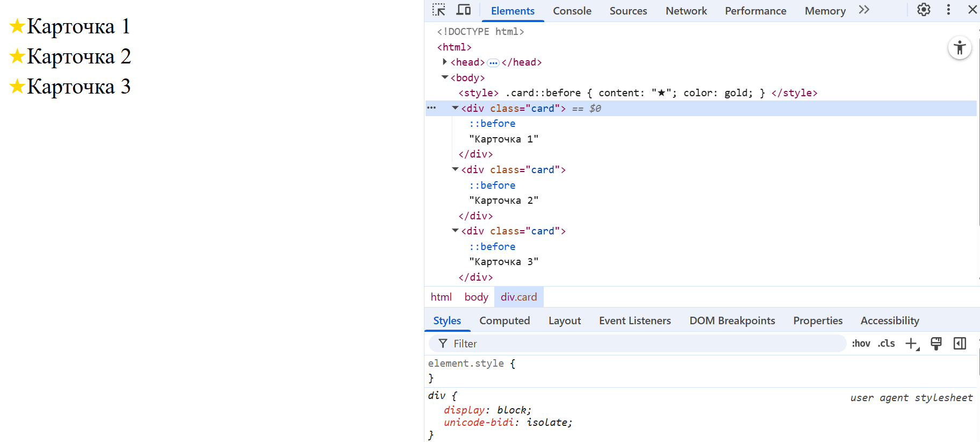Select the Computed sub-tab
This screenshot has height=442, width=980.
505,321
